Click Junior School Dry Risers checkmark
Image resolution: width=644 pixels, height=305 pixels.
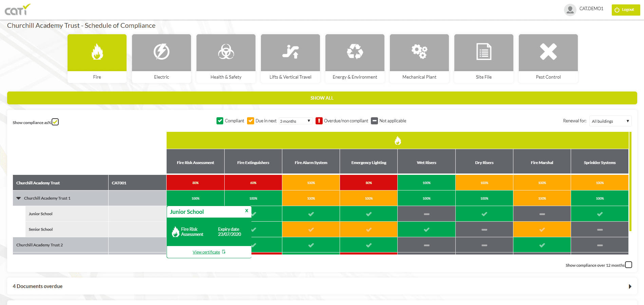pos(484,214)
